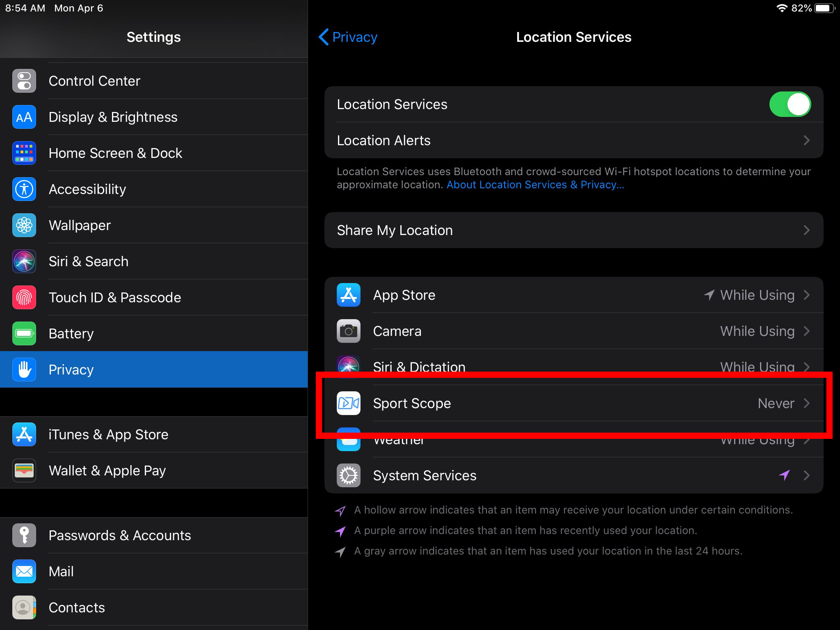840x630 pixels.
Task: Tap the Contacts person icon
Action: point(24,607)
